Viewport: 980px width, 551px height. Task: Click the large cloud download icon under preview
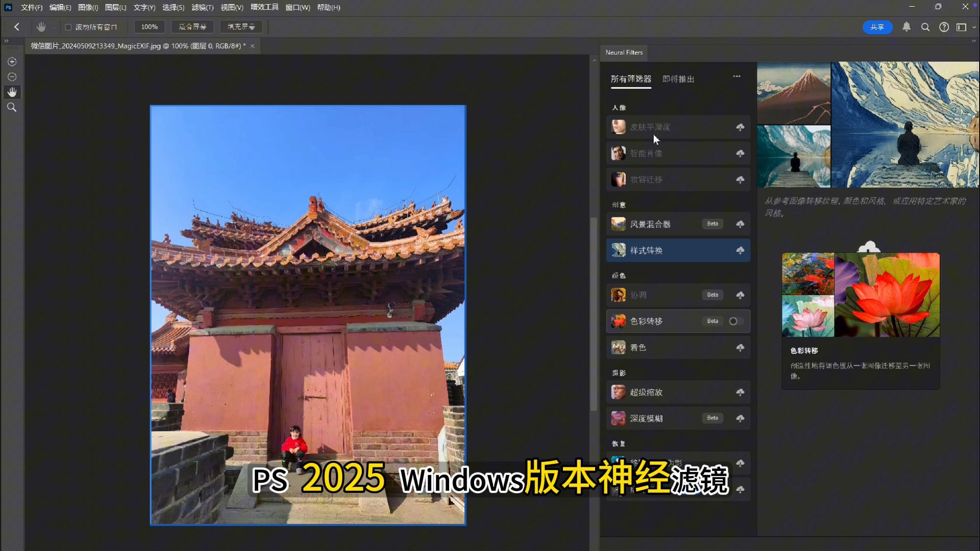pyautogui.click(x=869, y=247)
